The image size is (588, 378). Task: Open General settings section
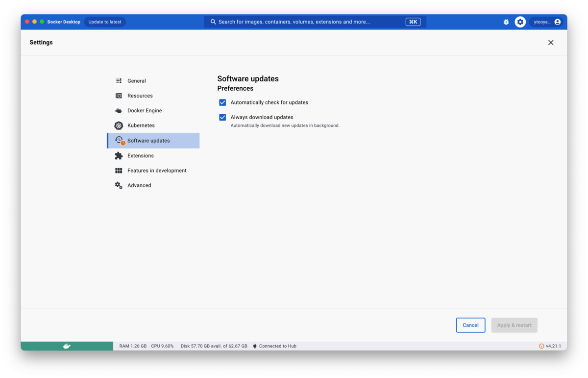153,81
